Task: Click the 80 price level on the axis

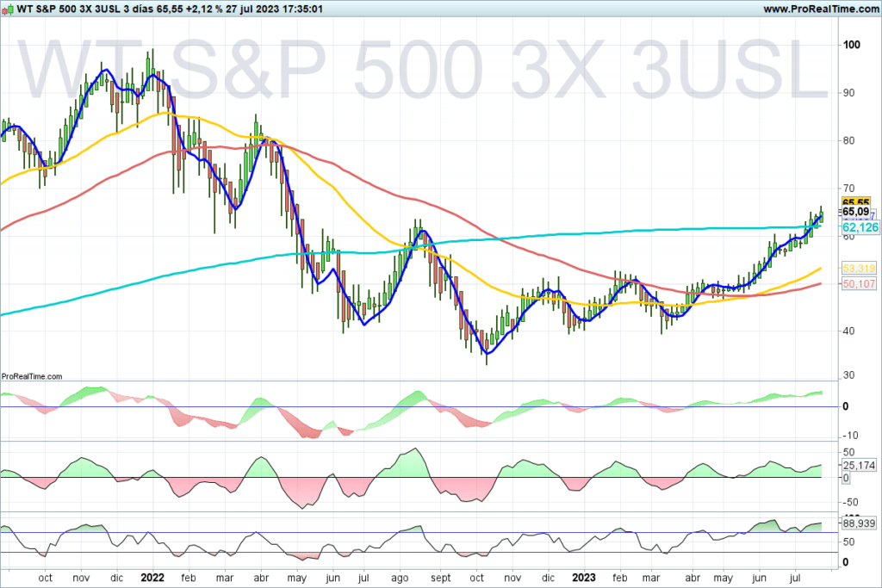Action: pos(848,140)
